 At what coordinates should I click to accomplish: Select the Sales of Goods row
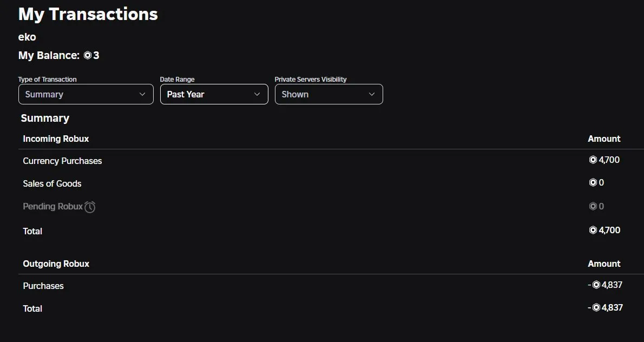click(52, 183)
